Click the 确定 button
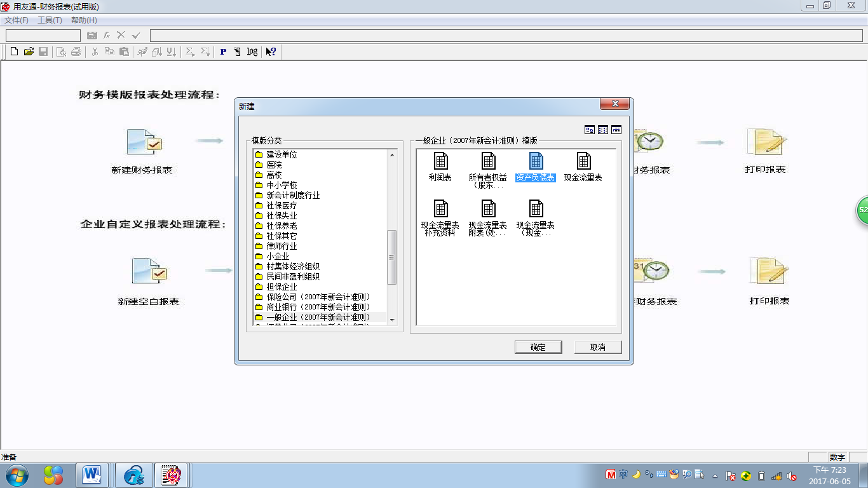This screenshot has height=488, width=868. (538, 347)
